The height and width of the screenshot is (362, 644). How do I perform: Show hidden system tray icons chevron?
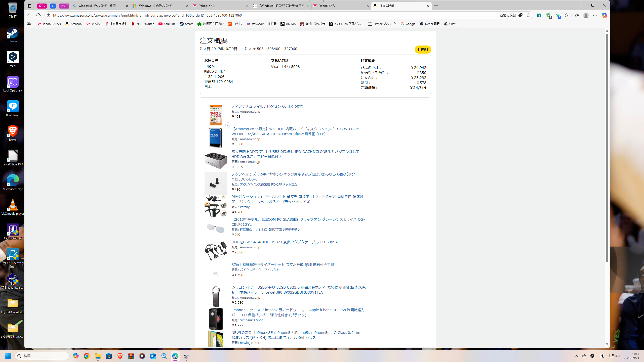coord(576,356)
